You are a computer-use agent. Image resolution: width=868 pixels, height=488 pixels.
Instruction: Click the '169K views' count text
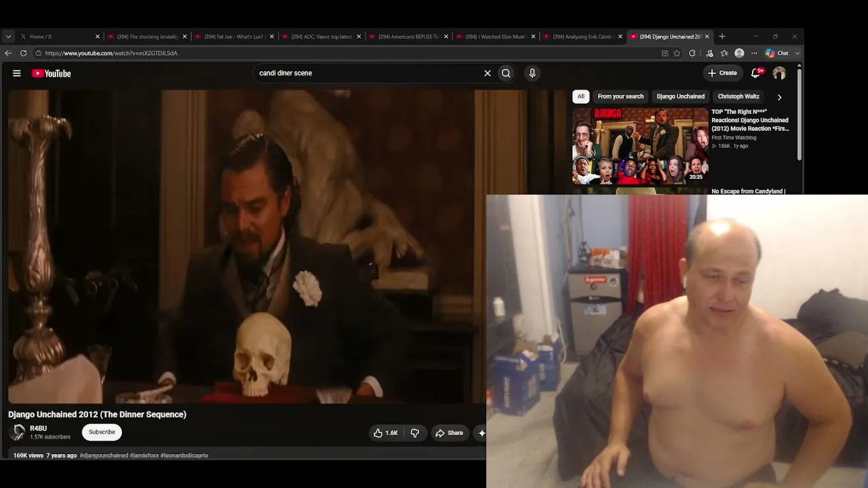tap(28, 455)
